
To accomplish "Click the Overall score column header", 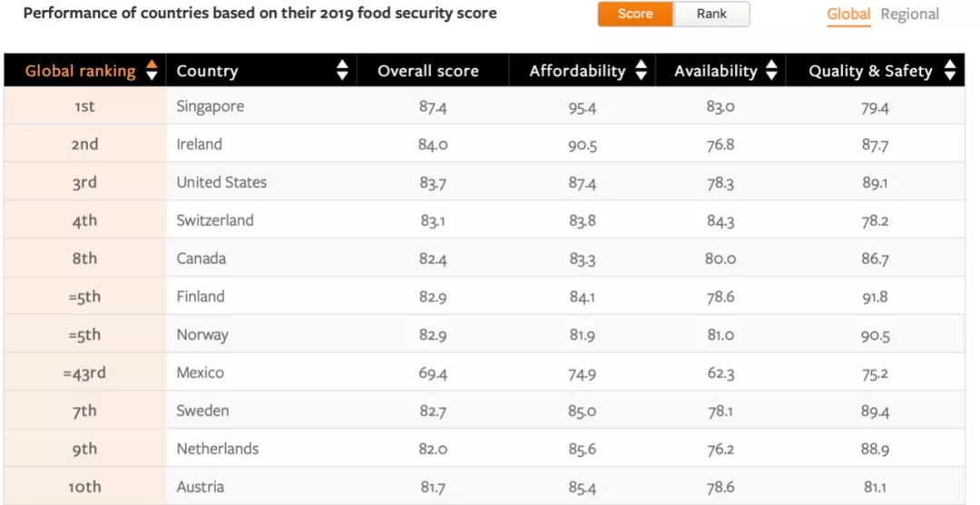I will pos(428,71).
